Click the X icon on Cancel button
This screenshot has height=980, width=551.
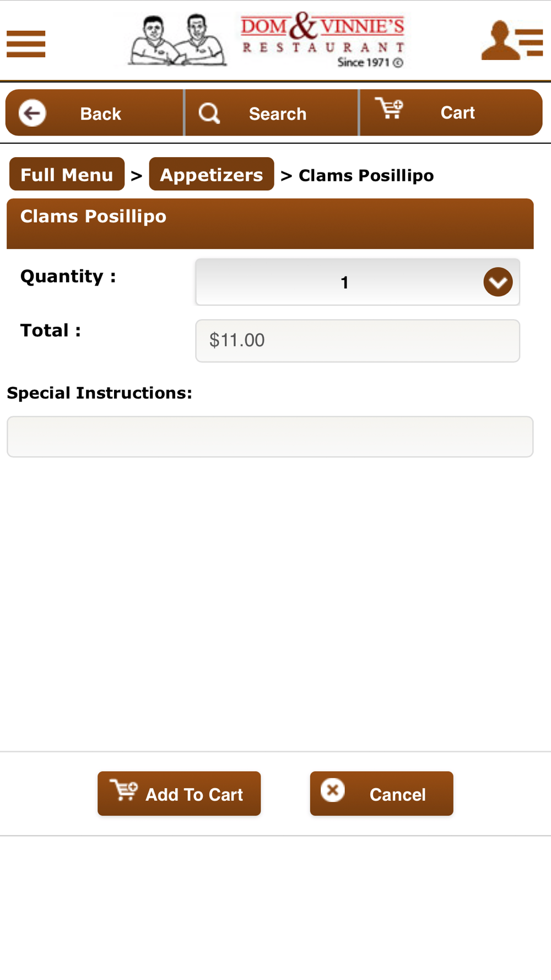[333, 790]
